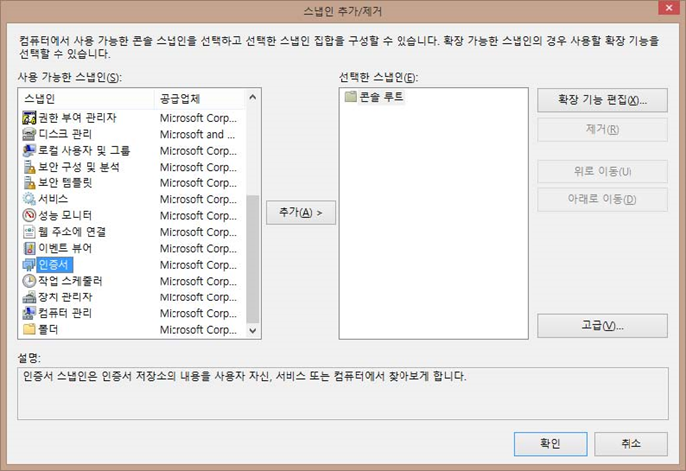Select the 인증서 list entry
Screen dimensions: 686x471
click(53, 264)
